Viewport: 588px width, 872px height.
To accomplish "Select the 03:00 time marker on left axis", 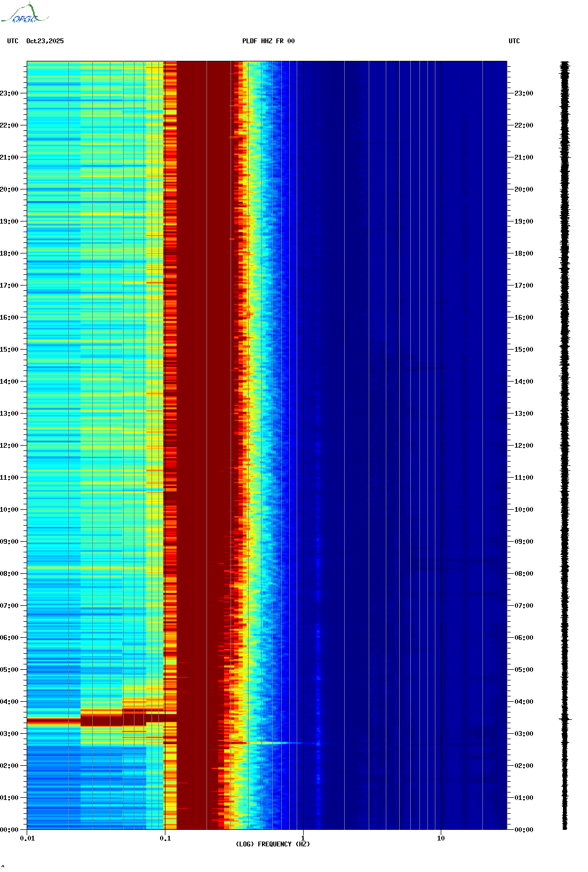I will [x=10, y=734].
